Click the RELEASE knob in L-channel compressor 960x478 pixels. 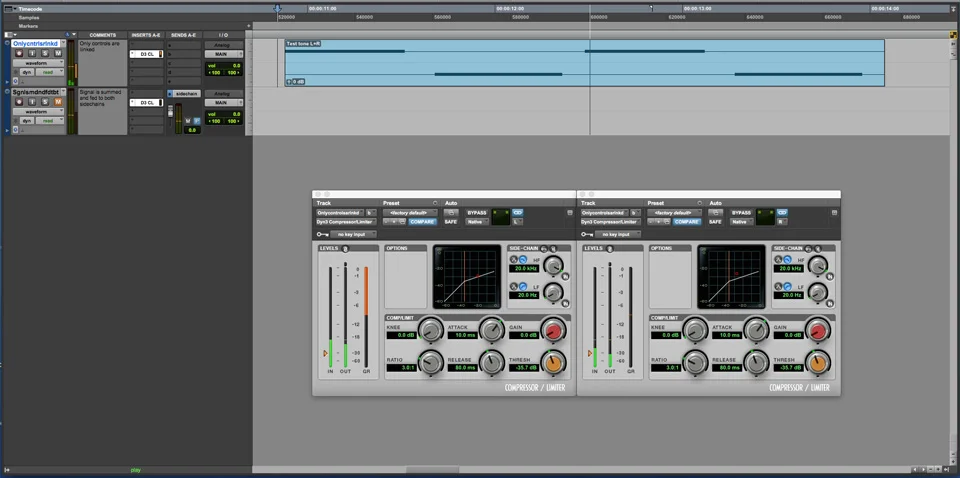coord(492,363)
